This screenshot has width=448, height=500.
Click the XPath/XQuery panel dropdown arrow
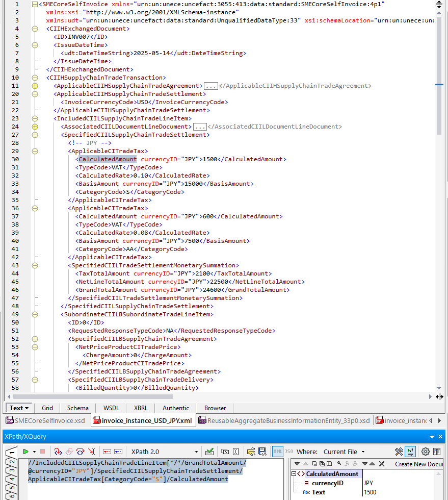click(x=432, y=437)
